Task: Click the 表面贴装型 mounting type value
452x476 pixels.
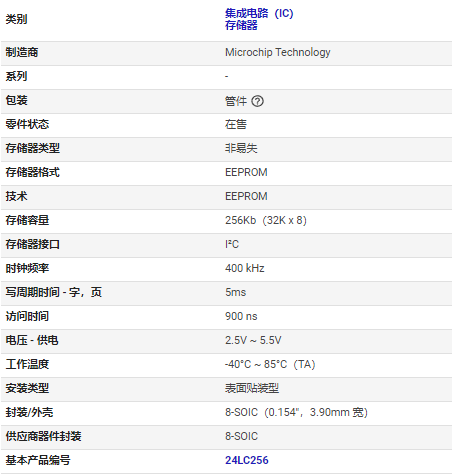Action: click(252, 388)
